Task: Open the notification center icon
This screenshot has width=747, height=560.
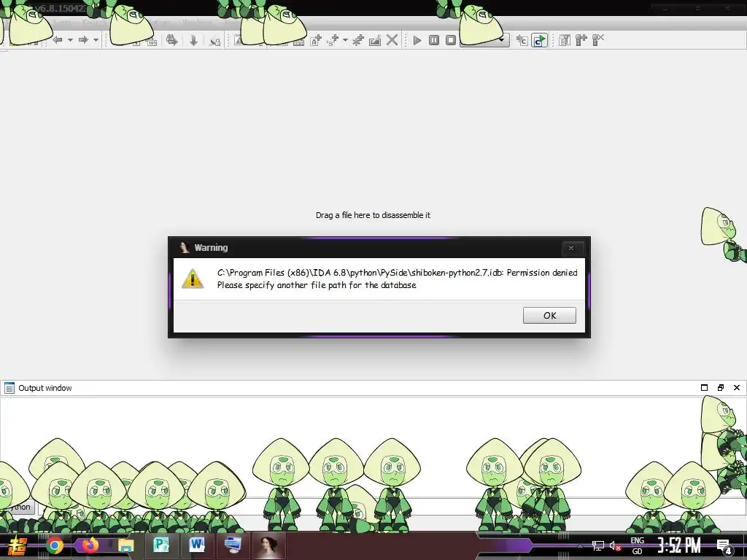Action: coord(724,547)
